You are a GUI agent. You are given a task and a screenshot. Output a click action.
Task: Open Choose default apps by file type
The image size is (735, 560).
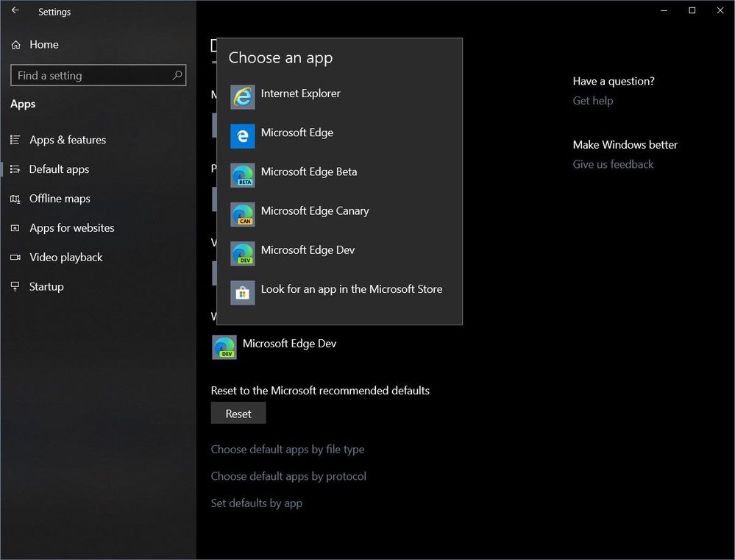pyautogui.click(x=288, y=450)
